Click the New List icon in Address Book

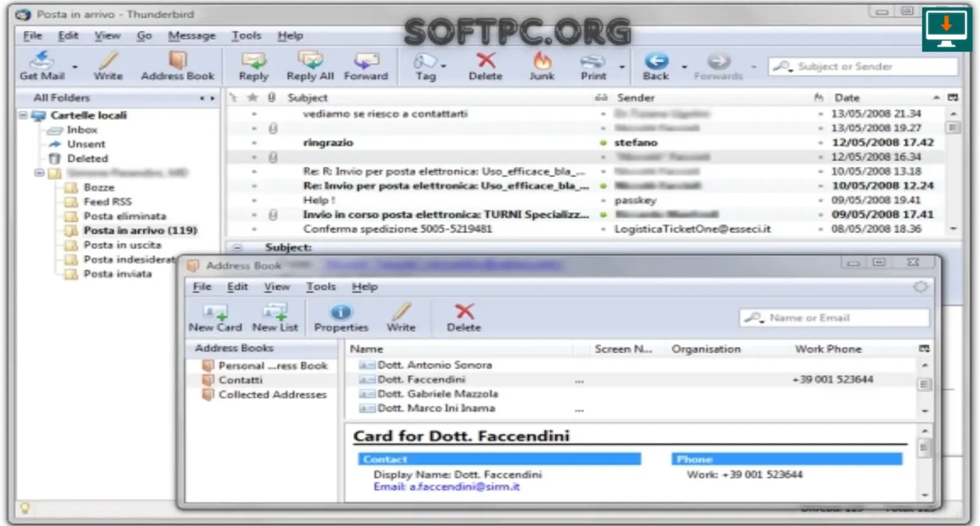click(275, 312)
